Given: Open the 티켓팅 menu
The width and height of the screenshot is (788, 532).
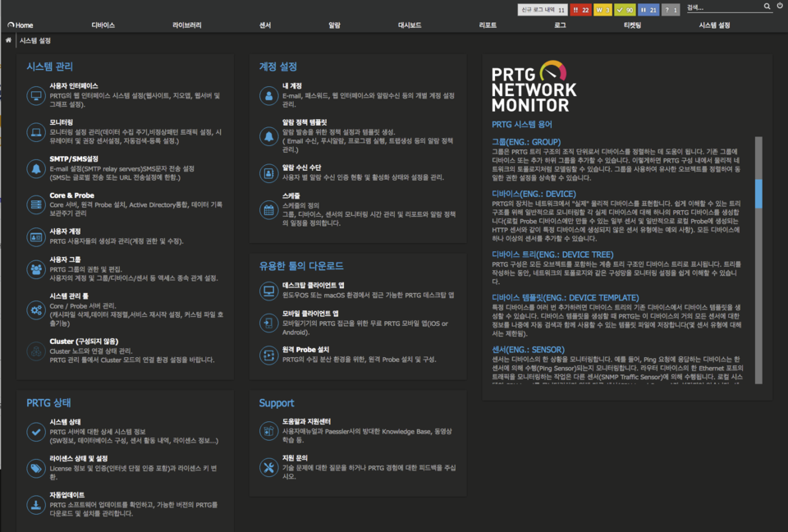Looking at the screenshot, I should point(633,25).
